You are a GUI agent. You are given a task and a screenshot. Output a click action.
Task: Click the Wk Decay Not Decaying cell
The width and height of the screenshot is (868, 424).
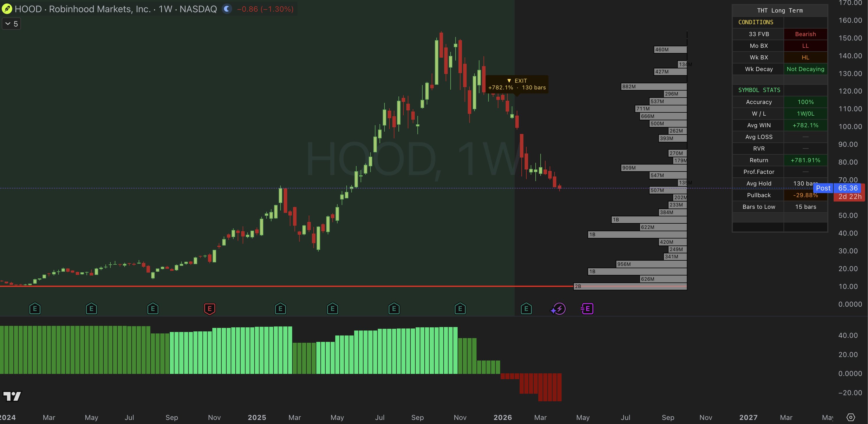pyautogui.click(x=805, y=69)
